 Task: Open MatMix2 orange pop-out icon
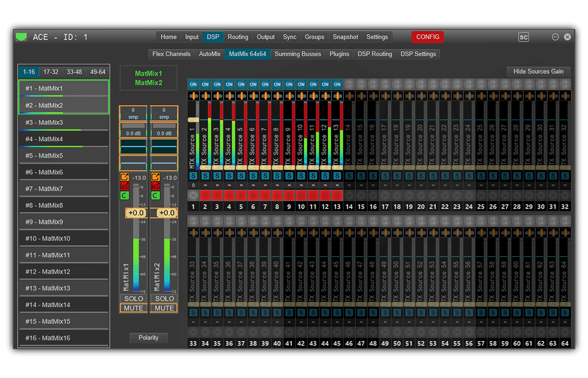point(156,177)
